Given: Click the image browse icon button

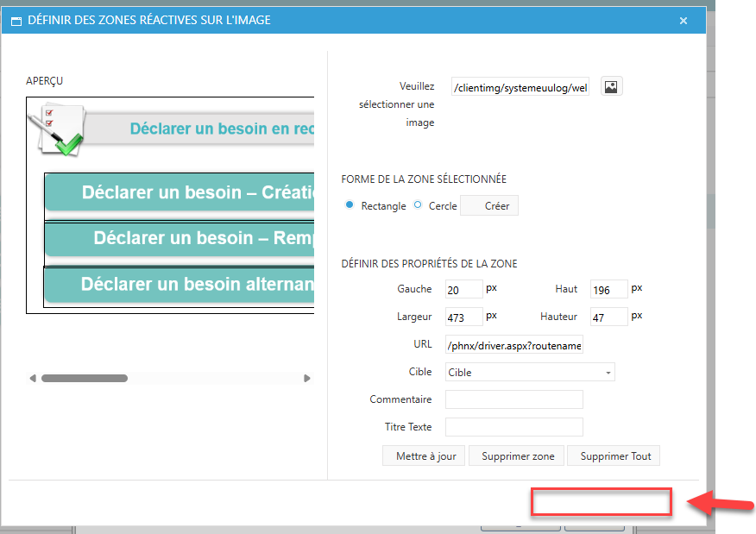Looking at the screenshot, I should pyautogui.click(x=611, y=86).
